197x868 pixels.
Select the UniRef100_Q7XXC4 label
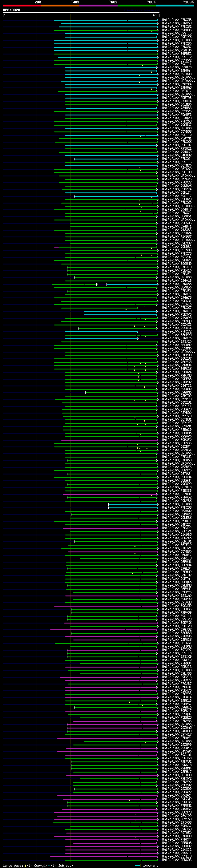point(177,101)
